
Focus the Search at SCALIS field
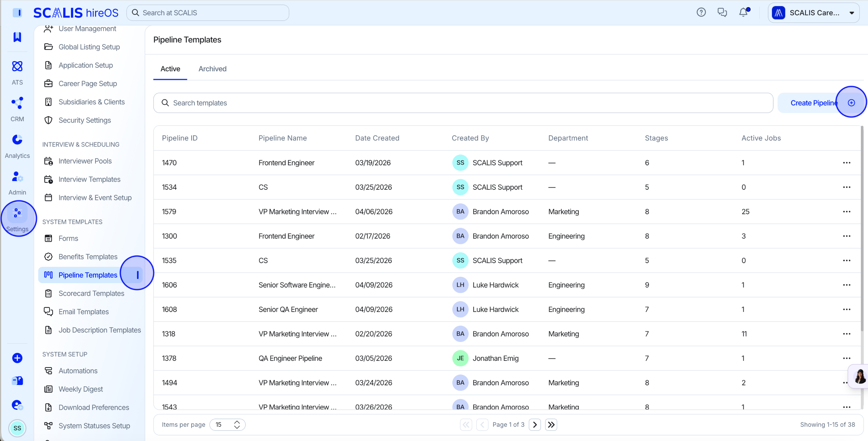[208, 13]
